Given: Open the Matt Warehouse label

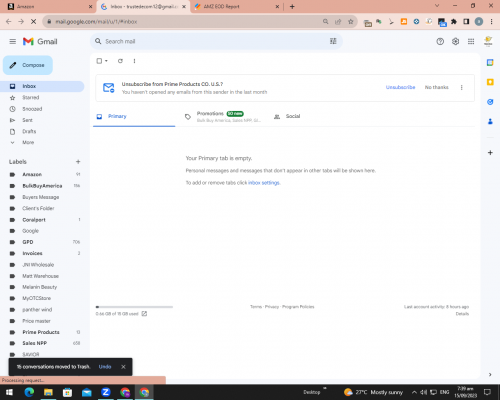Looking at the screenshot, I should pyautogui.click(x=40, y=276).
